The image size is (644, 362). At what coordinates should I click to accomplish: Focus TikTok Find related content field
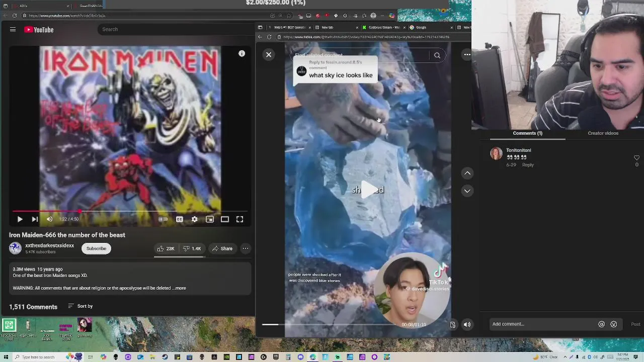point(360,55)
